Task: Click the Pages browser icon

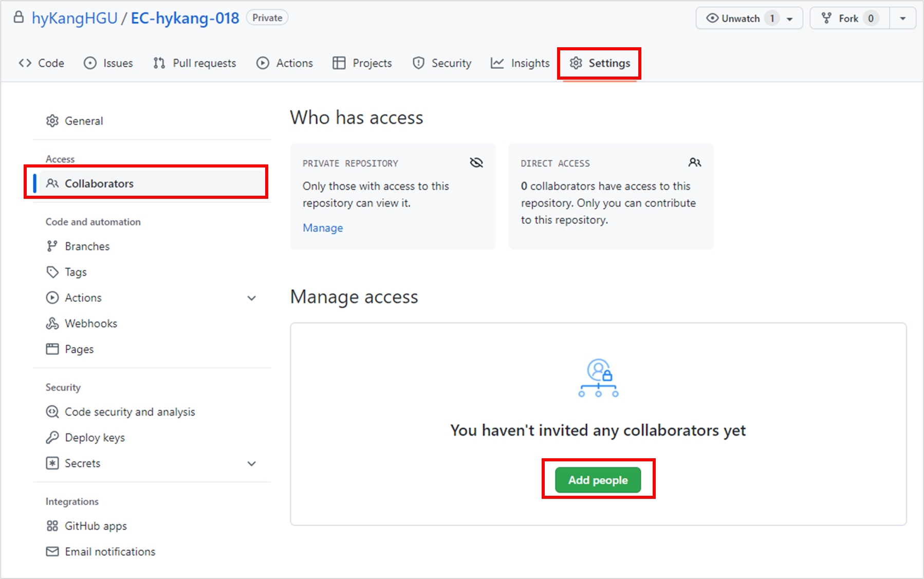Action: [x=52, y=349]
